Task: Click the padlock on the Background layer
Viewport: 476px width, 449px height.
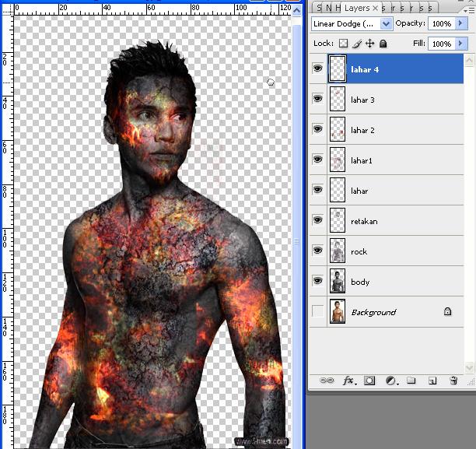Action: pyautogui.click(x=447, y=311)
